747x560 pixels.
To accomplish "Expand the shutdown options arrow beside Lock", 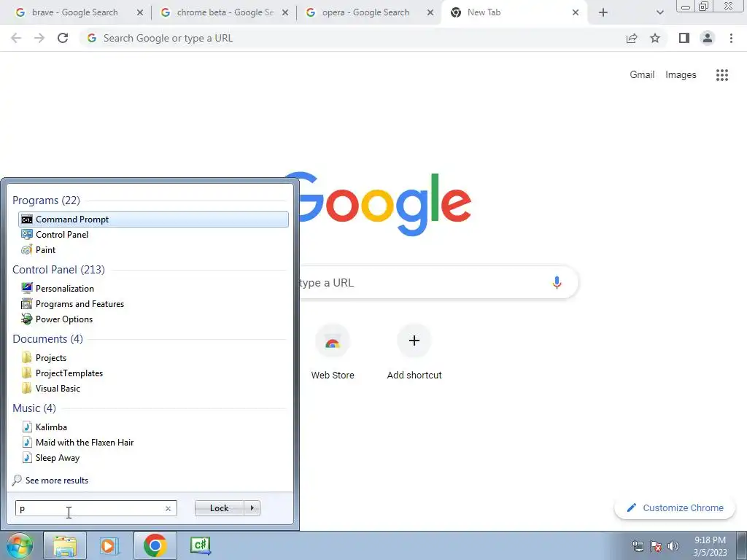I will point(252,508).
